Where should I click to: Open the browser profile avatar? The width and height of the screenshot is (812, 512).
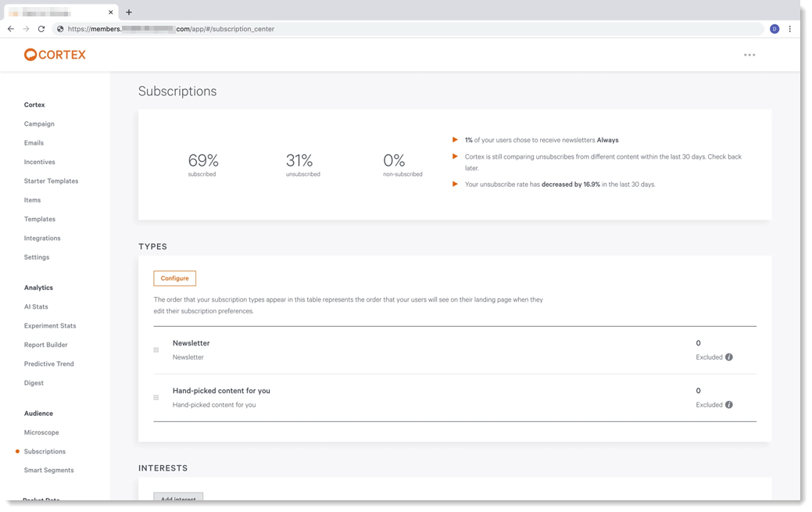(774, 29)
